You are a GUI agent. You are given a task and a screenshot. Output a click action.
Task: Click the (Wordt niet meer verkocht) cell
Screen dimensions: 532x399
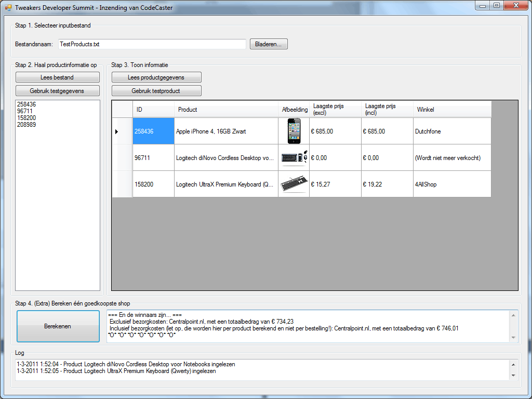[x=452, y=157]
